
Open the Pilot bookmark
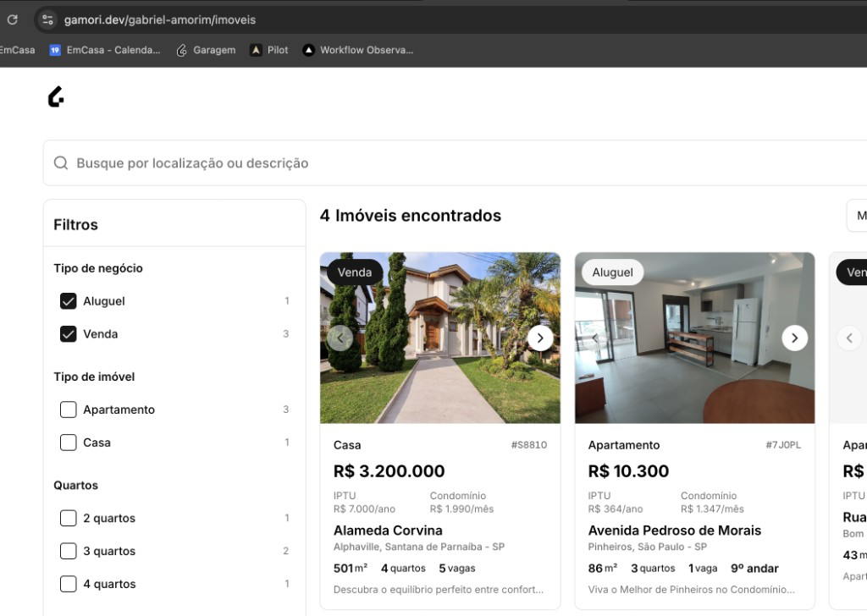click(x=269, y=50)
